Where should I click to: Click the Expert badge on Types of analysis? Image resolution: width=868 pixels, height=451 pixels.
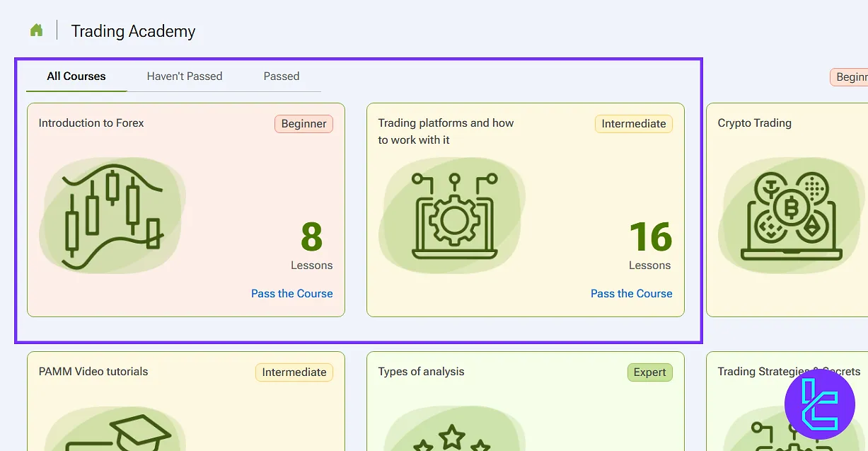click(x=649, y=372)
